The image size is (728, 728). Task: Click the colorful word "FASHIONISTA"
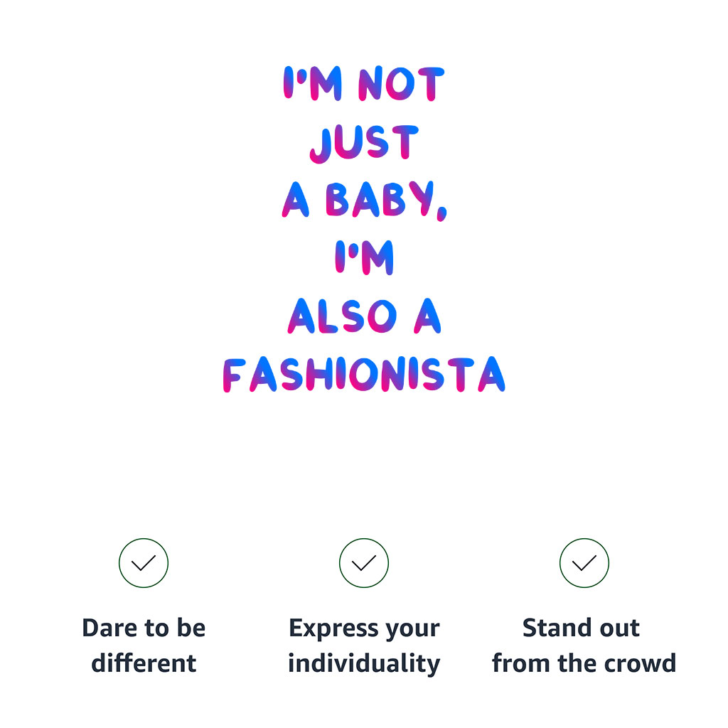[x=364, y=375]
